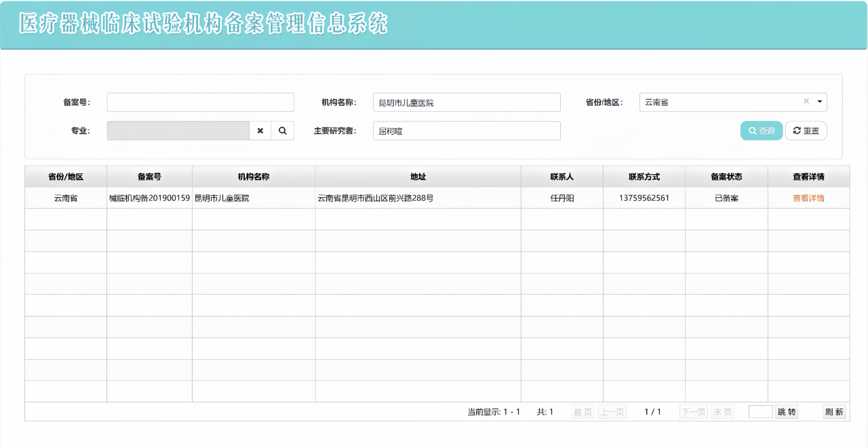Click the page number jump input box

click(760, 412)
